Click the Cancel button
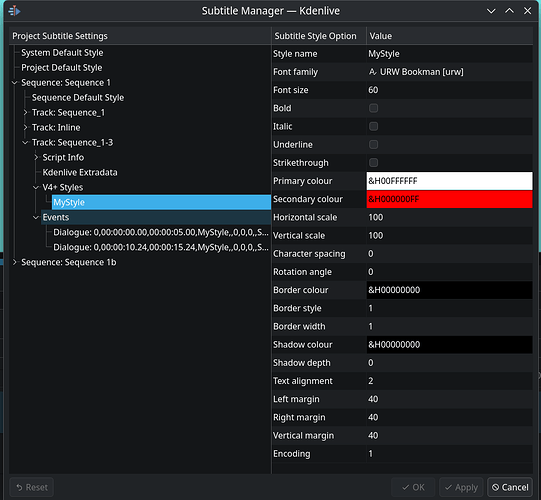Screen dimensions: 541x500 510,487
